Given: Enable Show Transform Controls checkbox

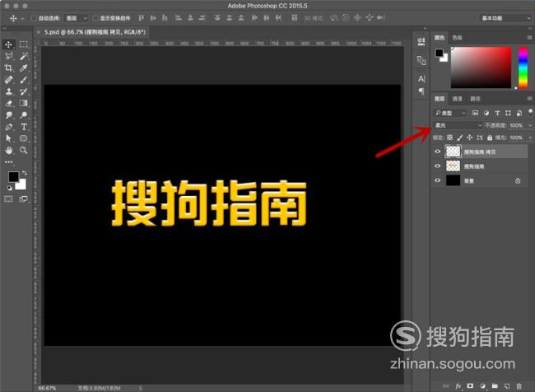Looking at the screenshot, I should 95,18.
